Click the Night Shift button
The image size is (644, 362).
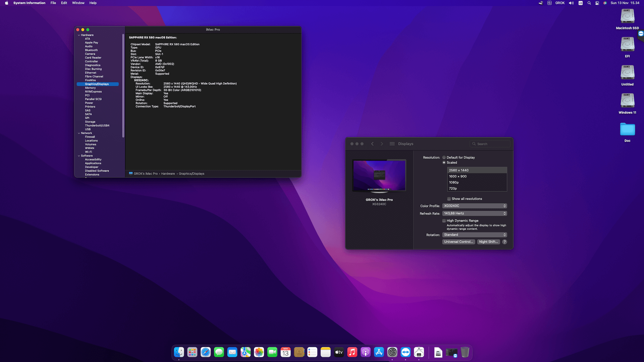(488, 242)
